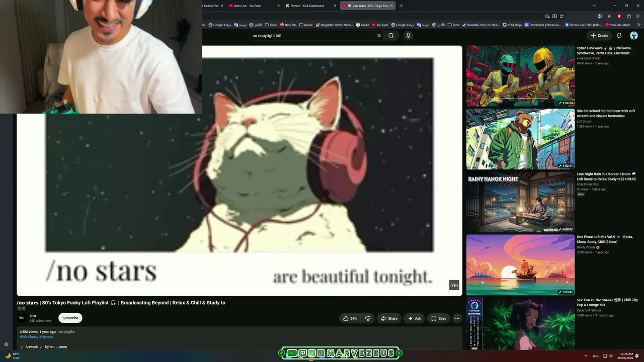644x362 pixels.
Task: Click the Share button
Action: coord(389,318)
